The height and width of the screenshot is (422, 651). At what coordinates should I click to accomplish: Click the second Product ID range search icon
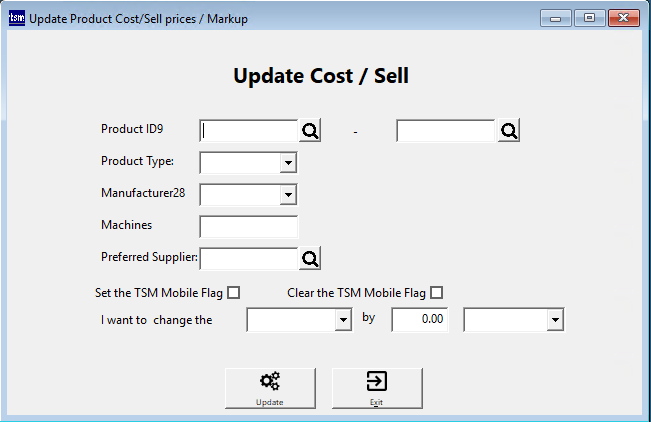pyautogui.click(x=508, y=131)
